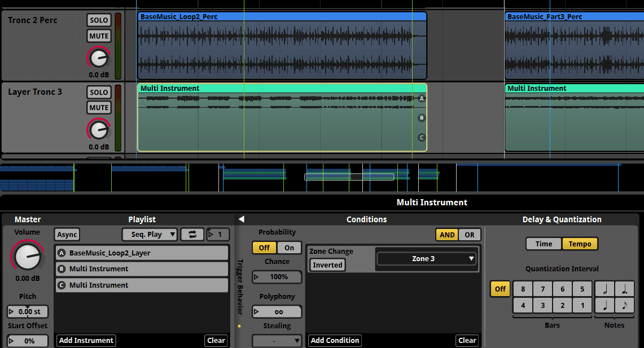
Task: Click the orange Trigger Behavior indicator dot
Action: [x=239, y=326]
